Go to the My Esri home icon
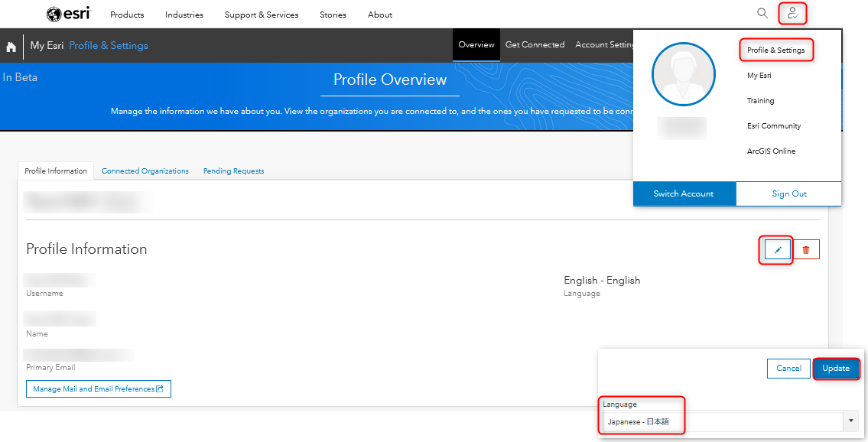868x442 pixels. click(x=11, y=47)
